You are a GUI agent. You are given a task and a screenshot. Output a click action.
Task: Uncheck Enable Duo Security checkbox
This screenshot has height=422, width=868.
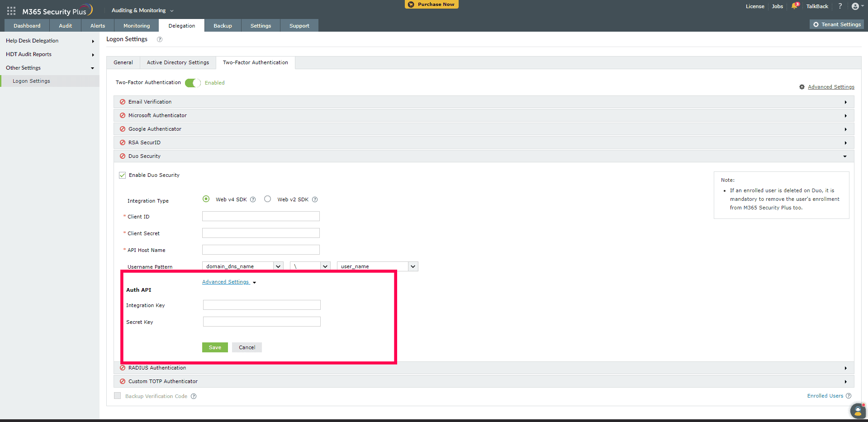[x=122, y=175]
